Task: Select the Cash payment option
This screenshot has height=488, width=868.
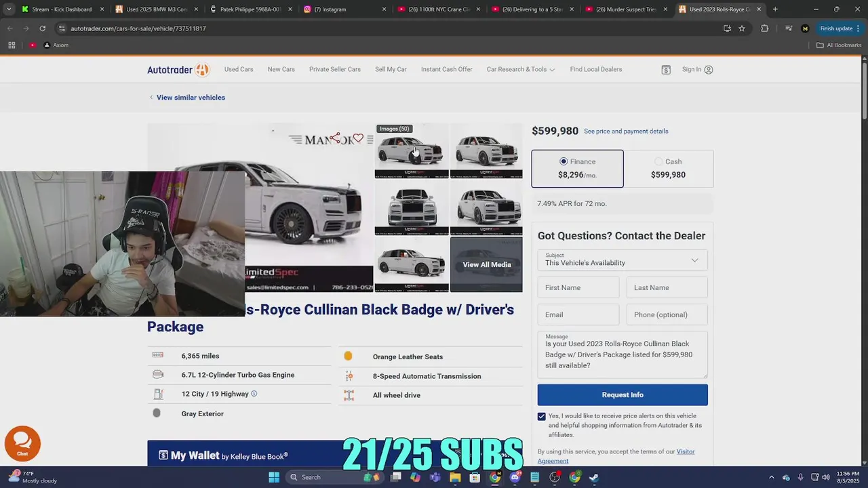Action: (668, 168)
